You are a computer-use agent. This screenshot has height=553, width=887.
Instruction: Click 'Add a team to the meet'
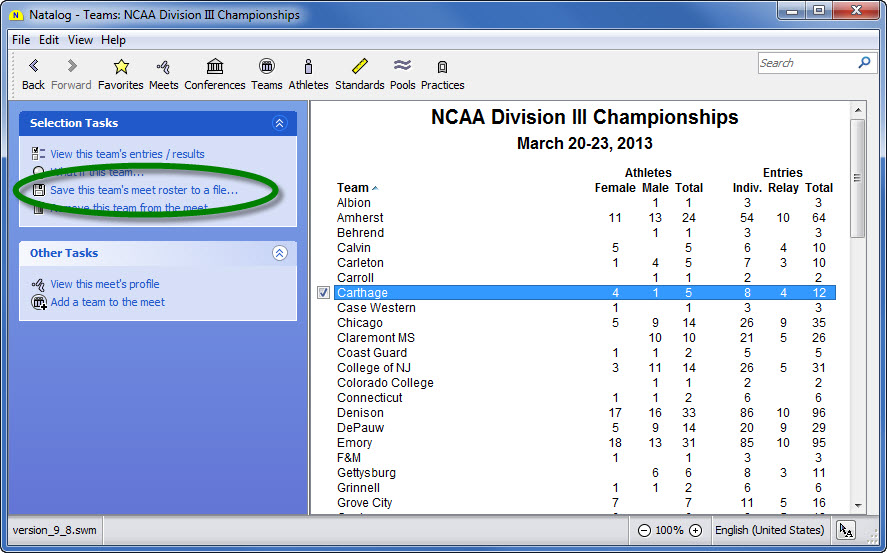[107, 302]
